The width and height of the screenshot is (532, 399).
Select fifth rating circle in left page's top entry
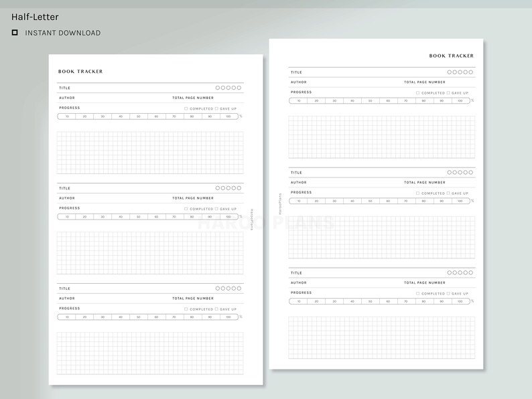(239, 88)
